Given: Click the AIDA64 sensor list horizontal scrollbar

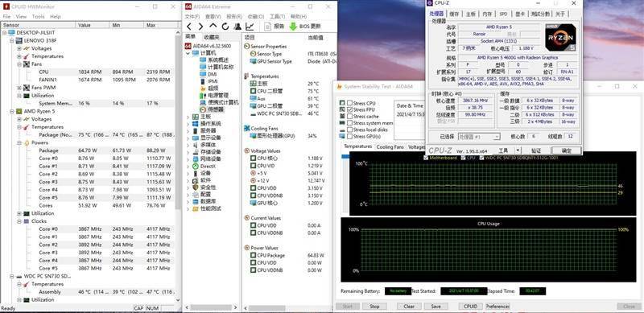Looking at the screenshot, I should click(267, 307).
